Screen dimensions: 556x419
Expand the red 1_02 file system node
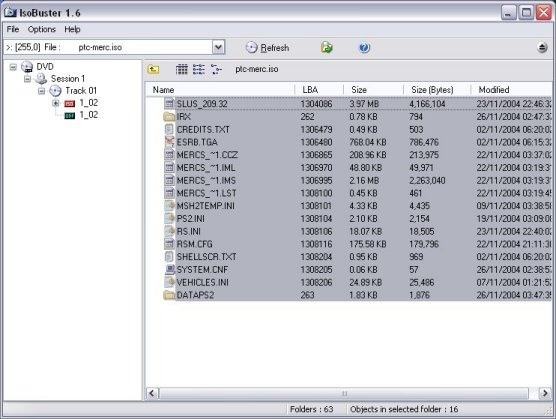pyautogui.click(x=56, y=103)
